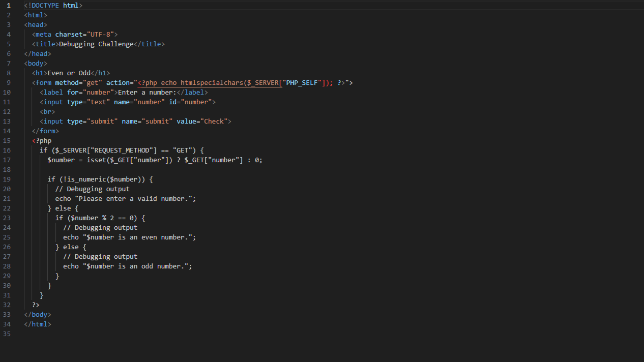Click the "// Debugging output" comment on line 20
644x362 pixels.
(x=93, y=189)
